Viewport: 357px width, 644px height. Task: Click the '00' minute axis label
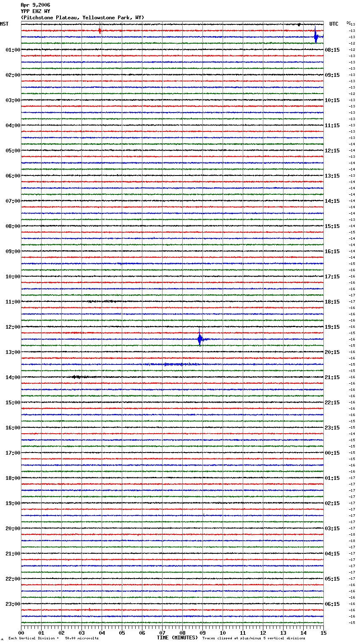click(21, 633)
